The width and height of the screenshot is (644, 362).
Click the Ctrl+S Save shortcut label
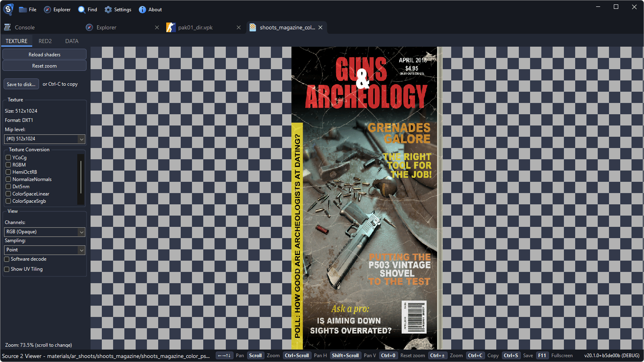pos(511,356)
